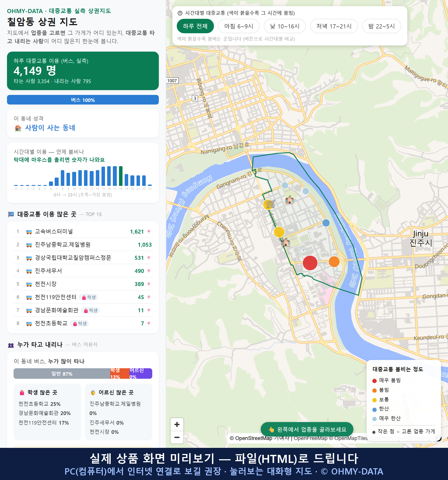Open the OpenFreeMap attribution link
The height and width of the screenshot is (480, 448).
click(x=311, y=438)
